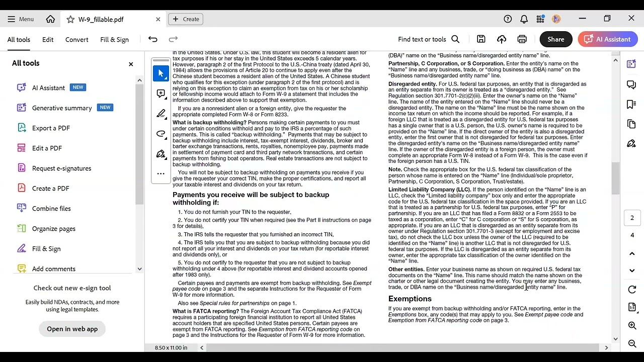The height and width of the screenshot is (362, 644).
Task: Redo the last undone action
Action: (173, 39)
